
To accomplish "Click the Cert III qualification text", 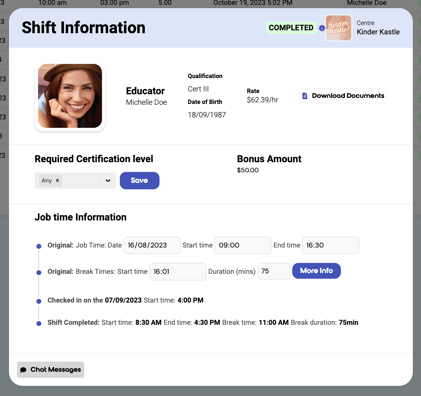I will coord(198,89).
